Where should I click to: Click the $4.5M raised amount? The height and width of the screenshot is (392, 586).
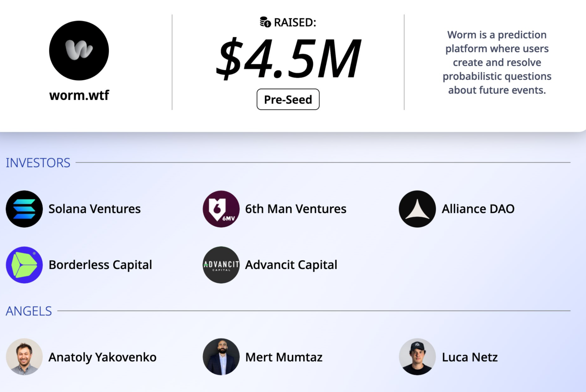coord(288,59)
